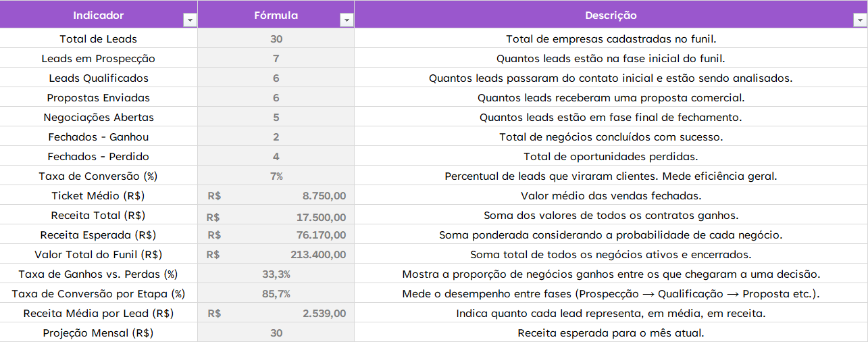Select the Fórmula header cell
The width and height of the screenshot is (868, 342).
point(276,15)
